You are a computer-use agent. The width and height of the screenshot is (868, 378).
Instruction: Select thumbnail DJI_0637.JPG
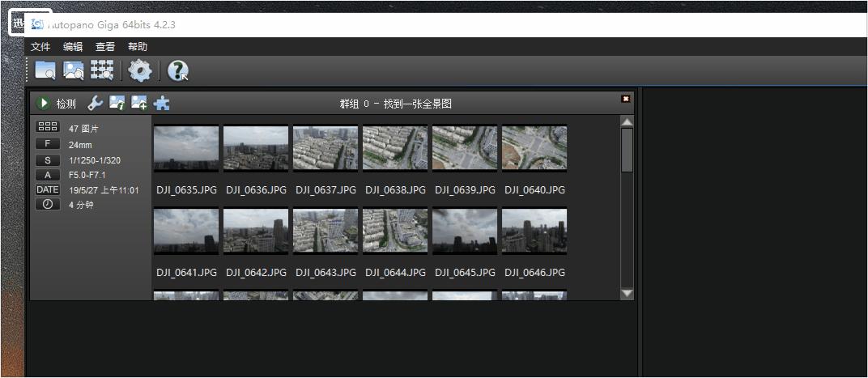tap(325, 148)
